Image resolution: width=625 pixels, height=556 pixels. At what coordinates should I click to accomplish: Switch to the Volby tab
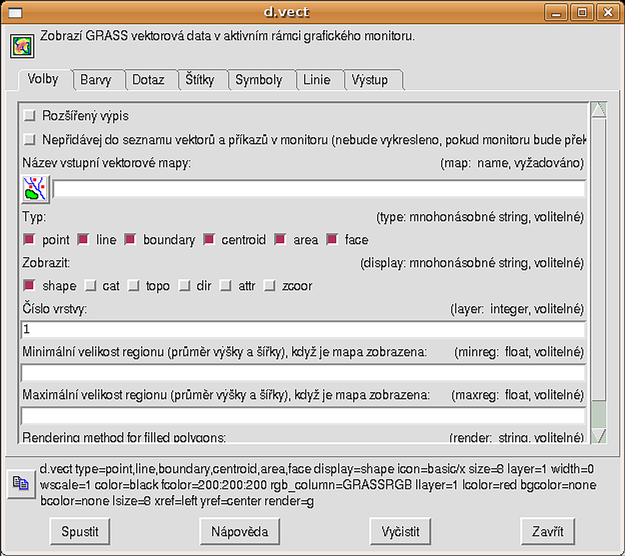45,79
